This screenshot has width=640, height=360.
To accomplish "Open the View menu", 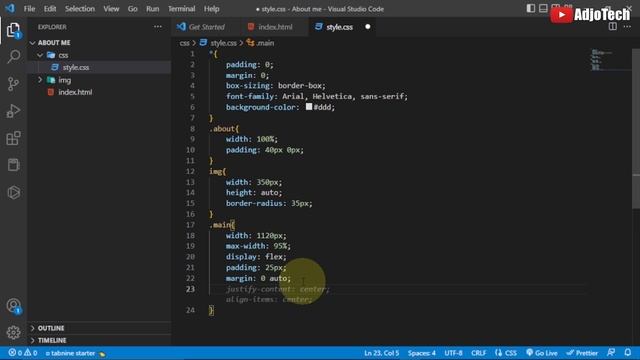I will coord(111,9).
